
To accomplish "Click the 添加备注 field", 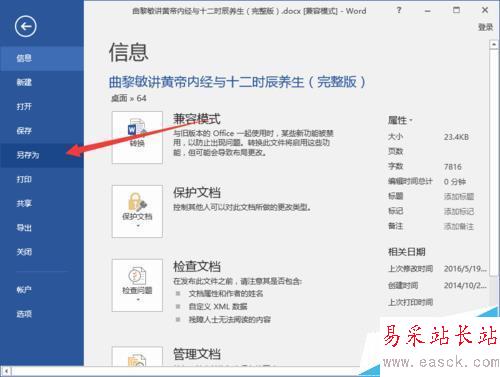I will pyautogui.click(x=459, y=227).
